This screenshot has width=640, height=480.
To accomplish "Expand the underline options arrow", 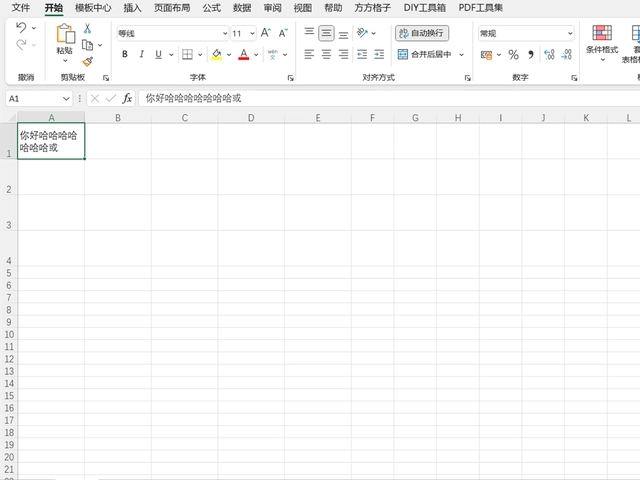I will [171, 54].
